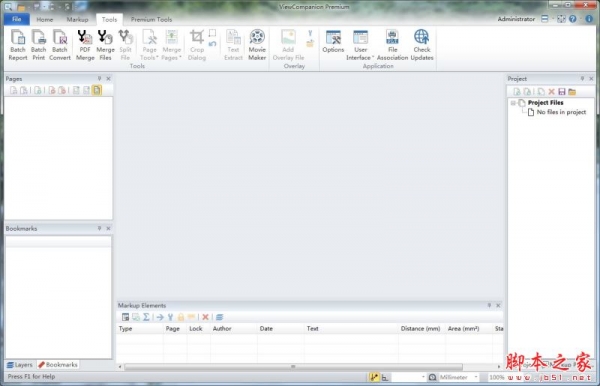Open project folder icon in Project toolbar
600x386 pixels.
pyautogui.click(x=572, y=91)
